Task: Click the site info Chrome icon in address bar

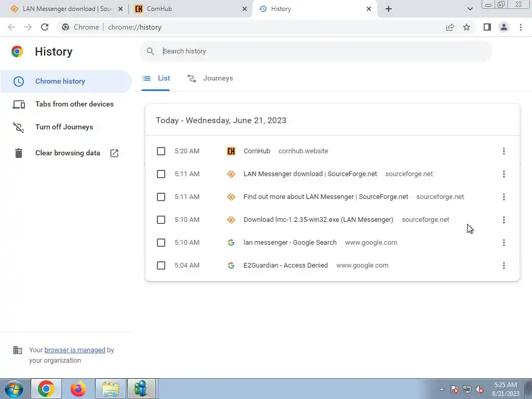Action: point(65,27)
